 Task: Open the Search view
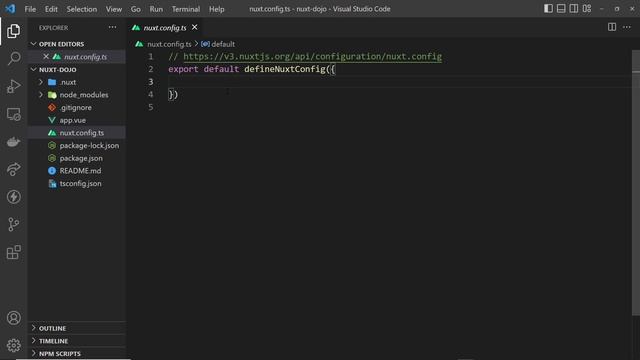(13, 58)
